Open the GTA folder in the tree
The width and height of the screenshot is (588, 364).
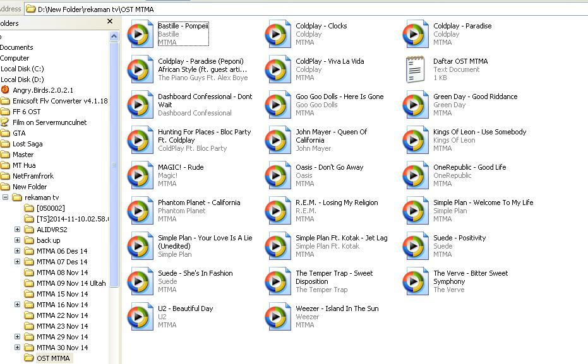point(13,133)
